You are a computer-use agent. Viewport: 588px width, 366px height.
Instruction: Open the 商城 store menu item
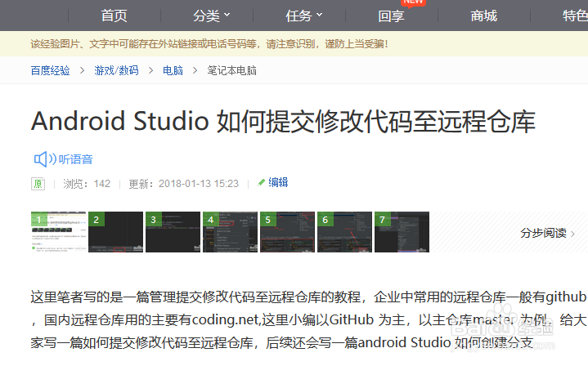pos(484,16)
